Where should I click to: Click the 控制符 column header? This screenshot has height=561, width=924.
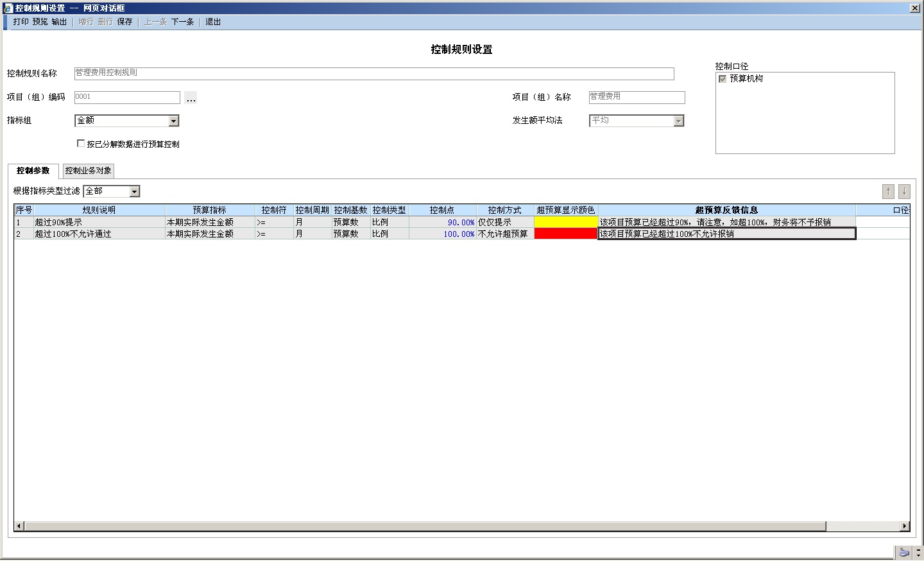coord(274,210)
